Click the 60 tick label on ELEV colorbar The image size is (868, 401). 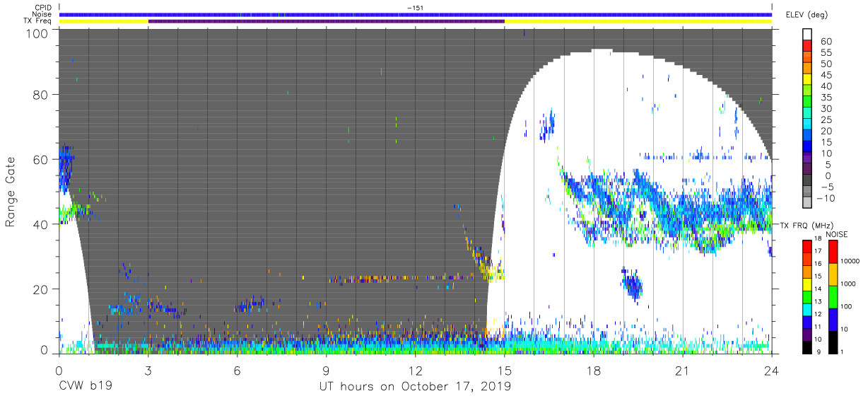click(826, 42)
